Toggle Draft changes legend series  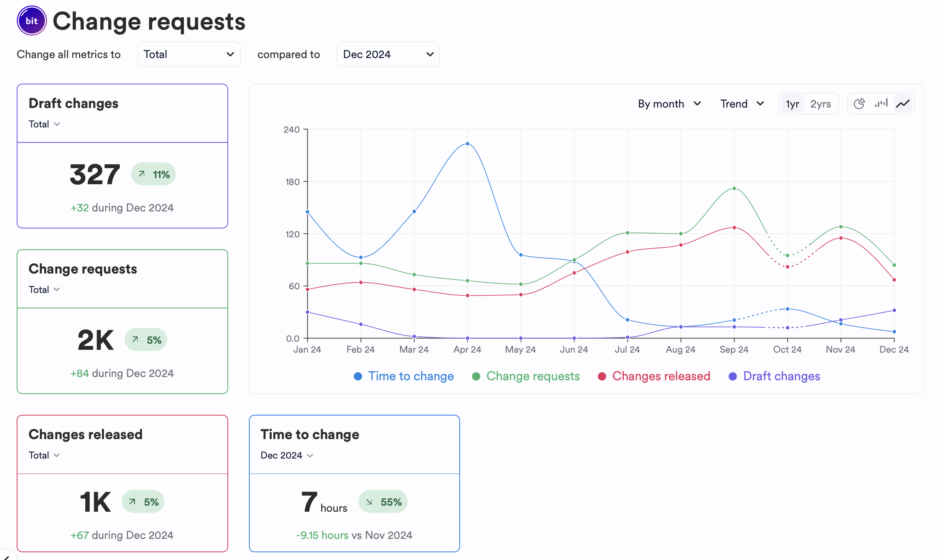pyautogui.click(x=774, y=376)
